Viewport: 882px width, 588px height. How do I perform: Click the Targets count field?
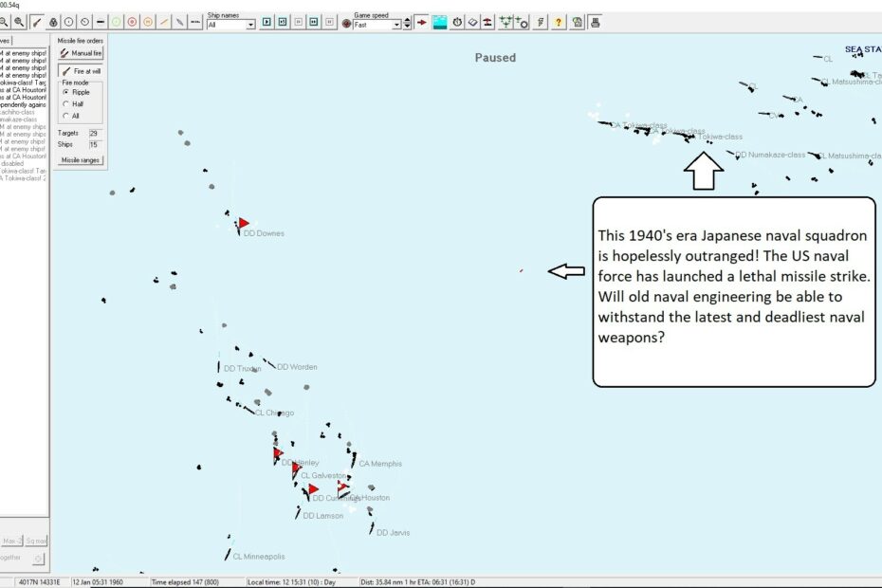click(x=94, y=134)
